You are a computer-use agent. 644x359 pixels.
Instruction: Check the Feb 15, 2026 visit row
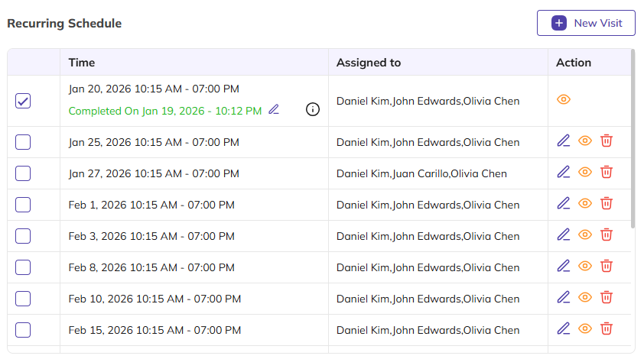coord(23,330)
